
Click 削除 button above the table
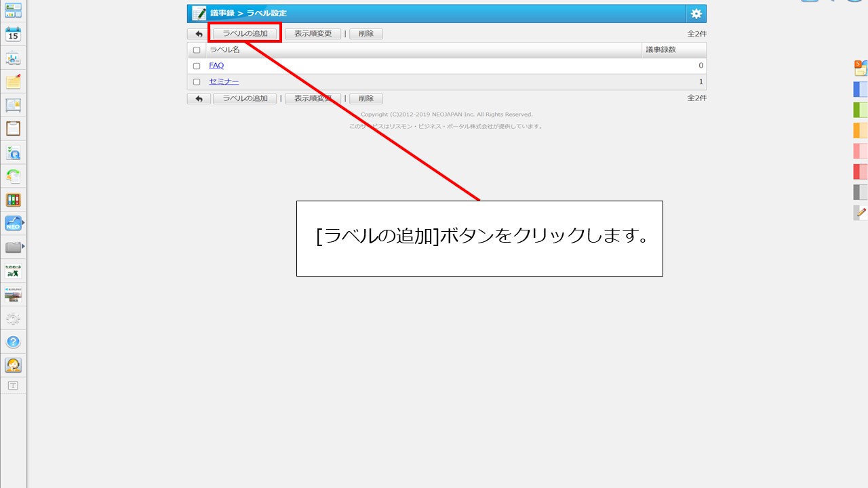pyautogui.click(x=366, y=34)
